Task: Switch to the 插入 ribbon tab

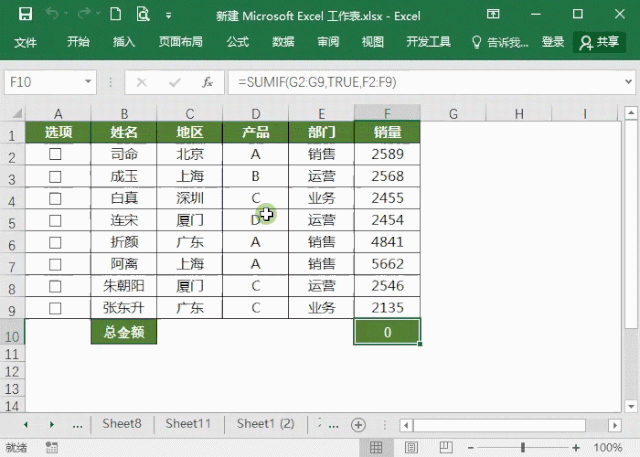Action: pyautogui.click(x=124, y=42)
